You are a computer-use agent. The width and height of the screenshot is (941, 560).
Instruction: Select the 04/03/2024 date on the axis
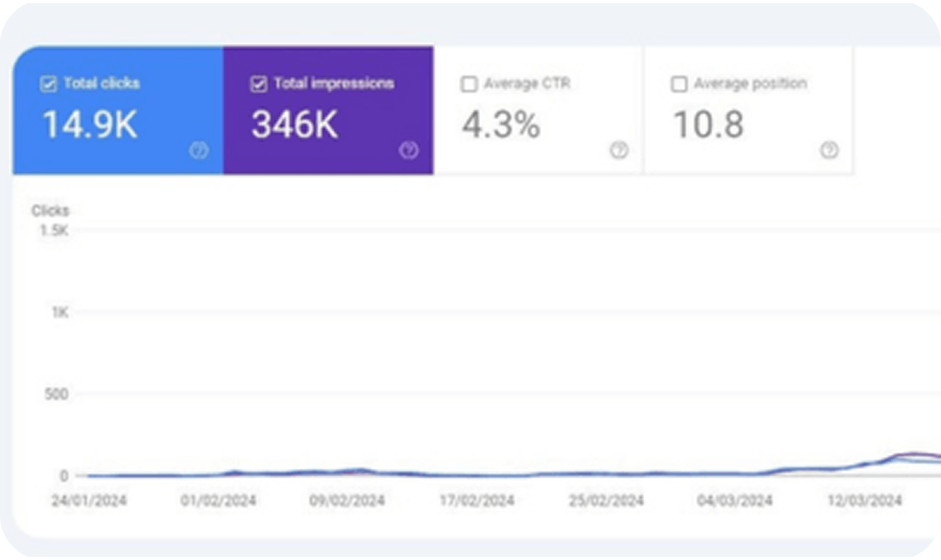coord(734,500)
